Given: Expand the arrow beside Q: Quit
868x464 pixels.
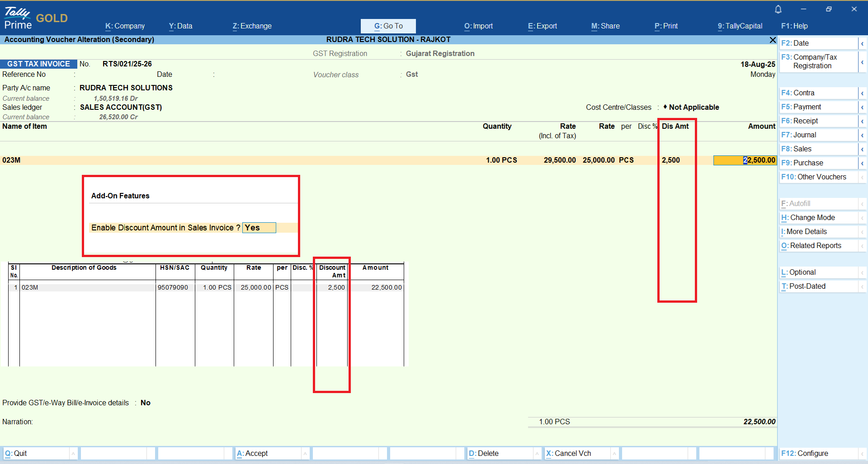Looking at the screenshot, I should click(x=73, y=454).
